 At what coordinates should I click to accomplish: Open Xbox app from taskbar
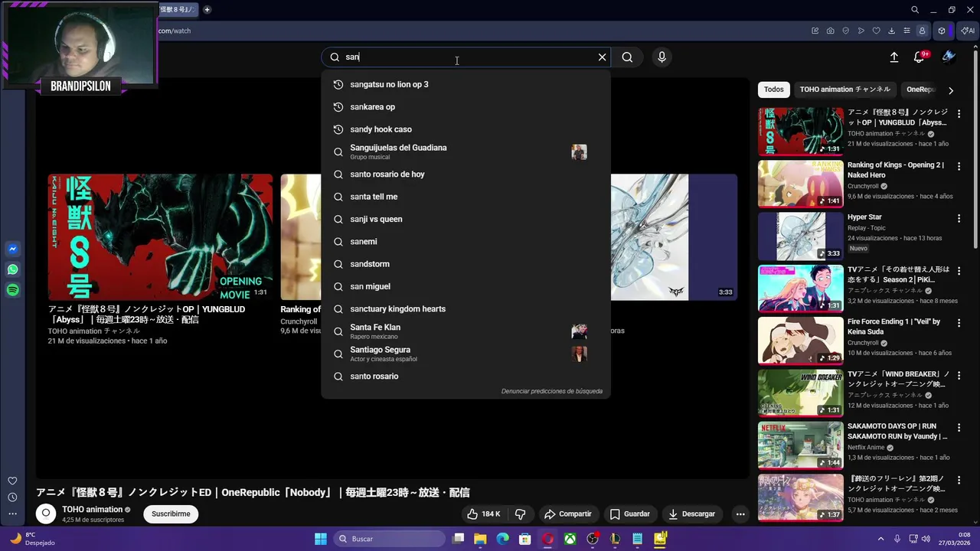click(570, 539)
